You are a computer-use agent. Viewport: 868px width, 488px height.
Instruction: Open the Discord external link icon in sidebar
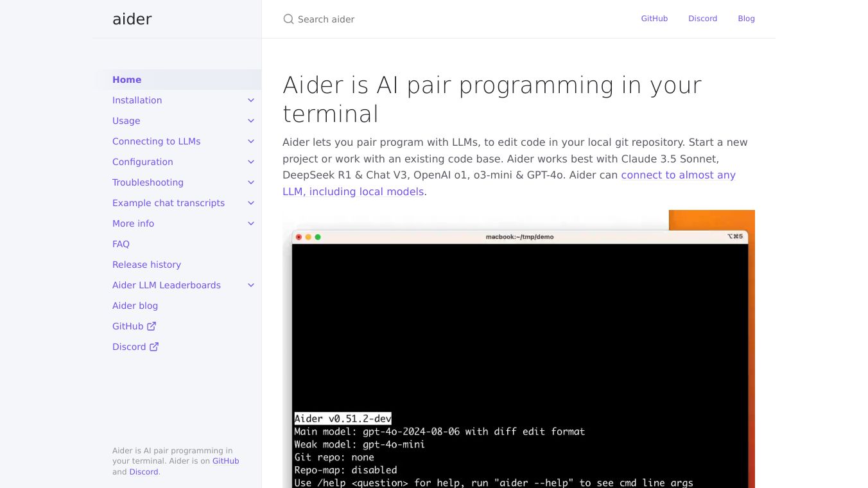pos(154,347)
